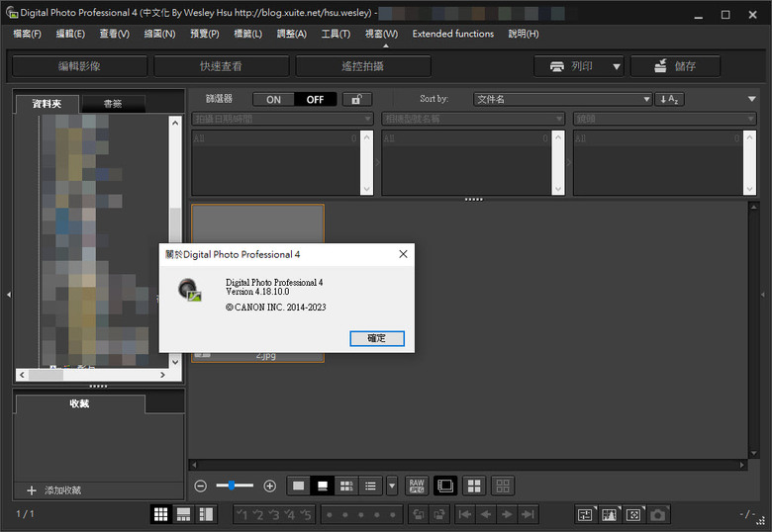Viewport: 772px width, 532px height.
Task: Jump to first image
Action: [465, 515]
